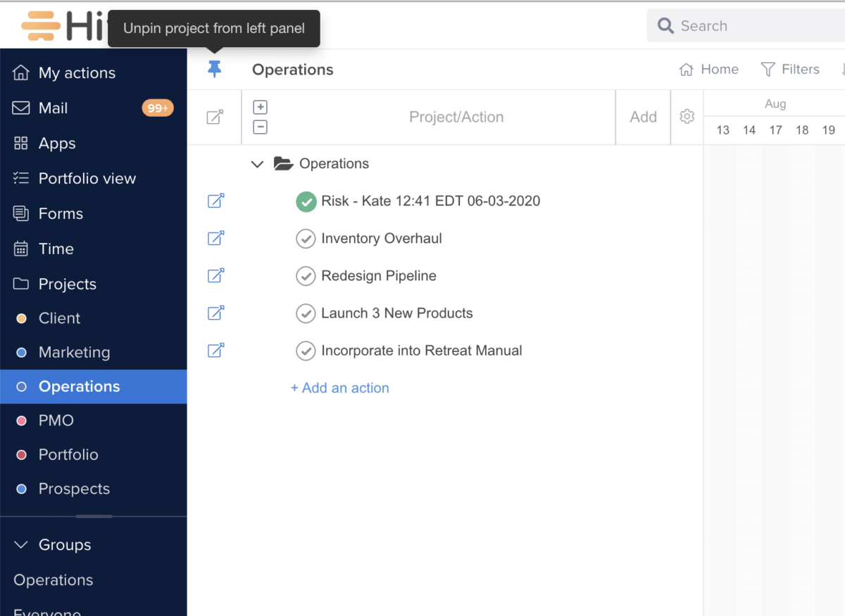
Task: Open settings gear in the column header
Action: [x=687, y=117]
